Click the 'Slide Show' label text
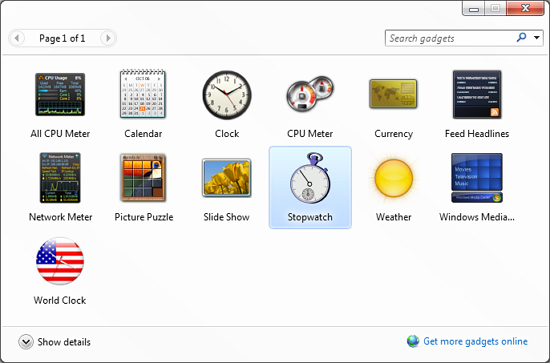Image resolution: width=550 pixels, height=363 pixels. (x=227, y=217)
